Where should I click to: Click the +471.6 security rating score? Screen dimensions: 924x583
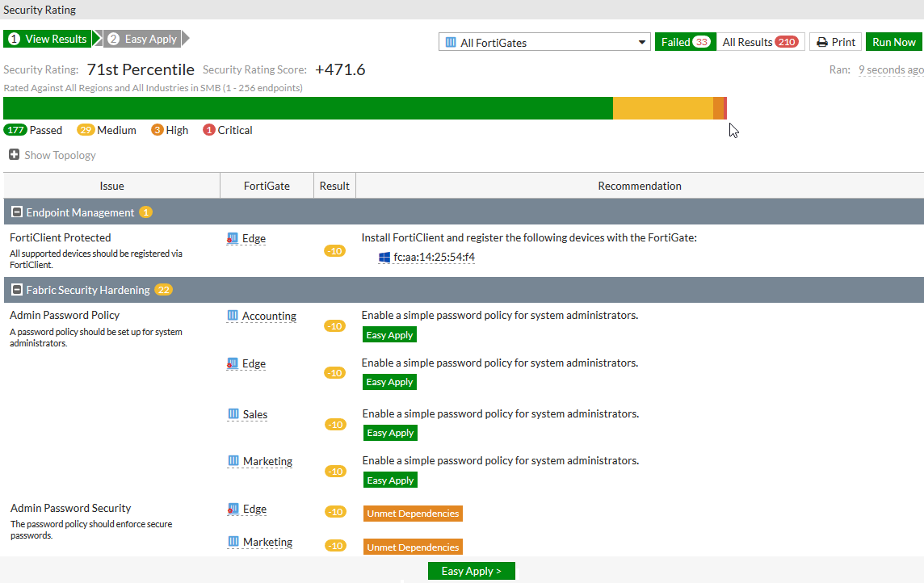coord(340,69)
